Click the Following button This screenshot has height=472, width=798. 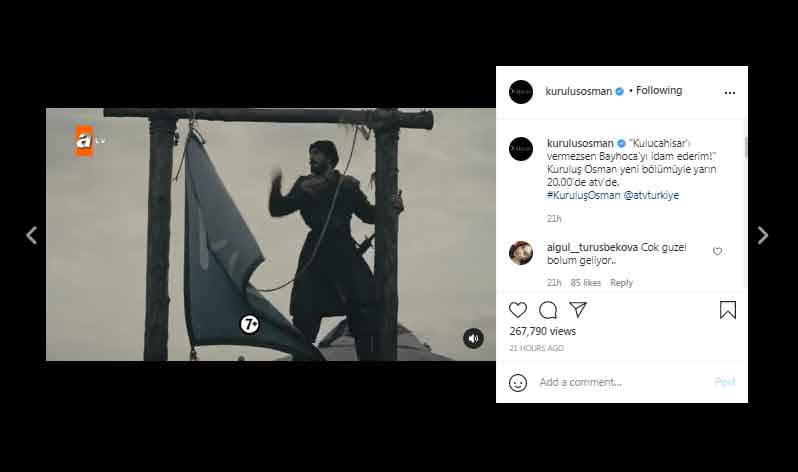pyautogui.click(x=658, y=91)
